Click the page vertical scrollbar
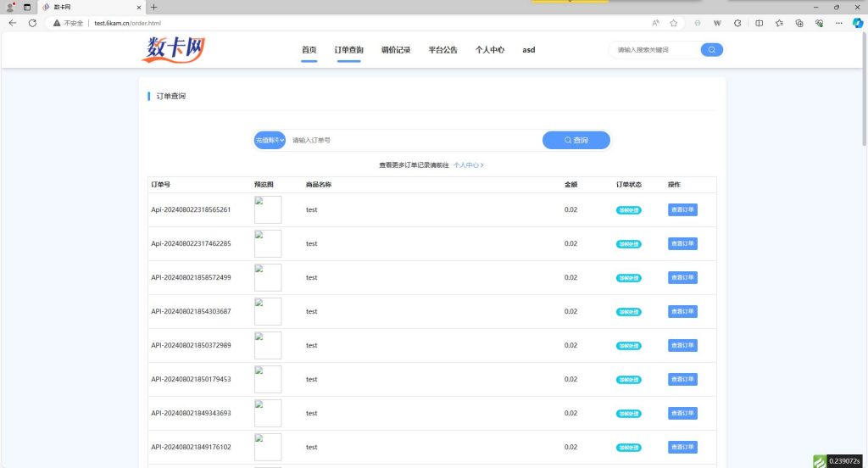 click(864, 89)
